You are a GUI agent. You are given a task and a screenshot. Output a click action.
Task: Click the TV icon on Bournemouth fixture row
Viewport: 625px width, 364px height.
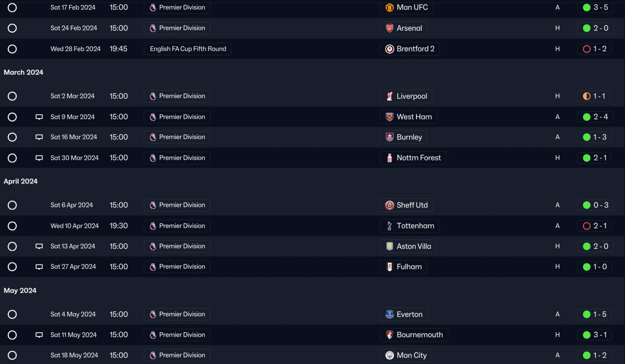coord(39,335)
